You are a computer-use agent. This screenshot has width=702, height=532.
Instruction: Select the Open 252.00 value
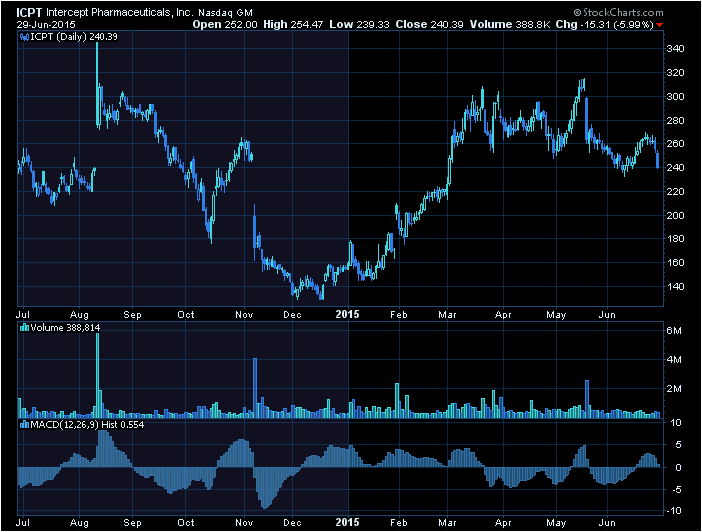(225, 25)
